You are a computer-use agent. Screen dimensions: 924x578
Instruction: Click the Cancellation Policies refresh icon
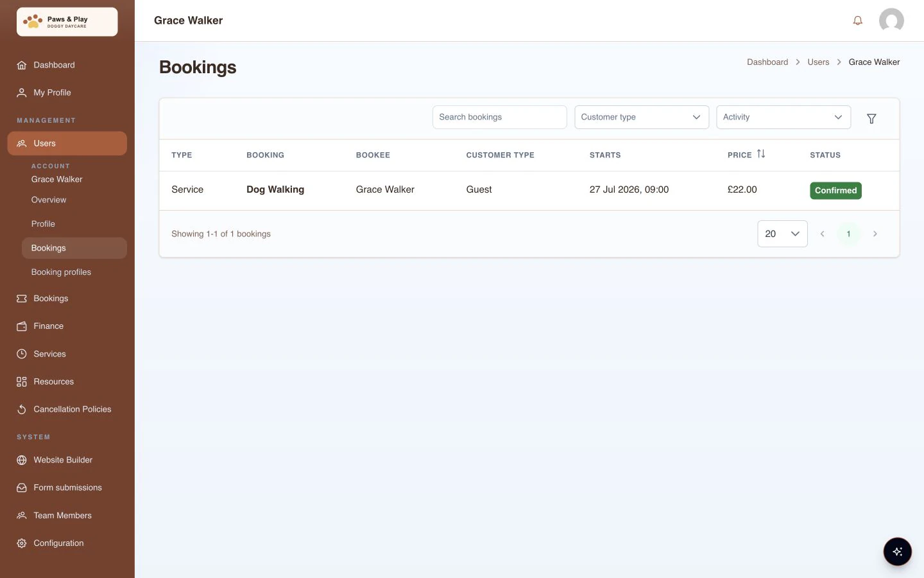[x=22, y=409]
